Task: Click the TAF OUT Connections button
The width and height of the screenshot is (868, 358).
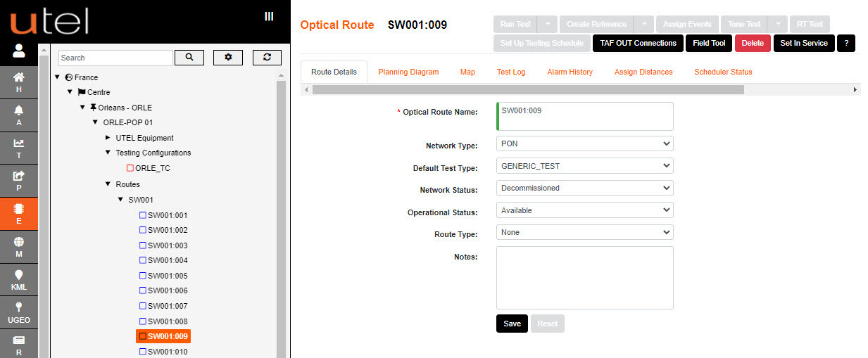Action: (x=638, y=43)
